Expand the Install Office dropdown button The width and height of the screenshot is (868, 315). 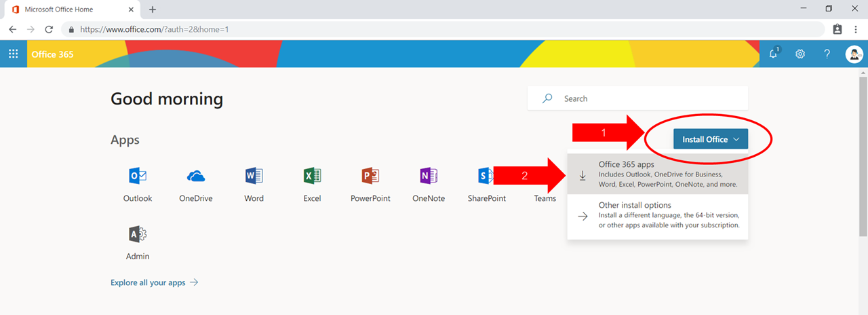click(710, 139)
